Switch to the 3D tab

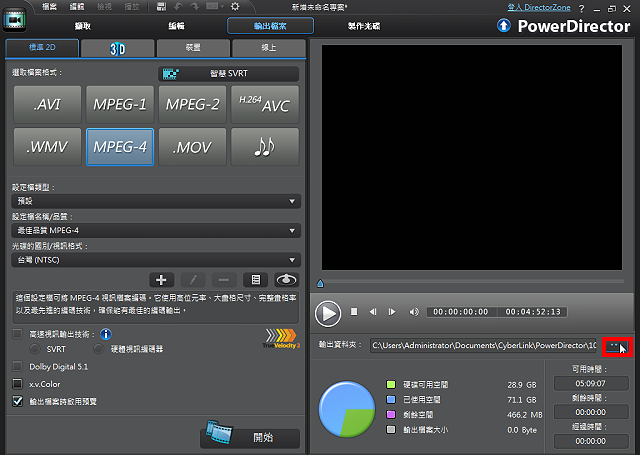pos(118,49)
